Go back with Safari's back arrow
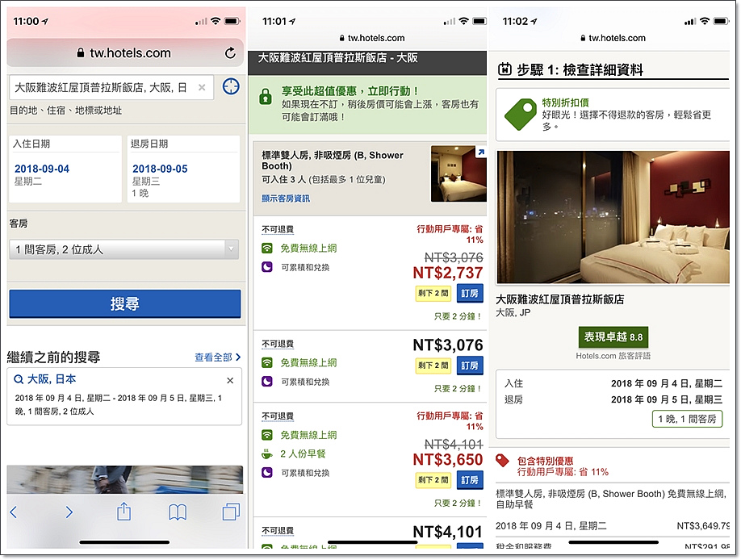 pyautogui.click(x=14, y=512)
